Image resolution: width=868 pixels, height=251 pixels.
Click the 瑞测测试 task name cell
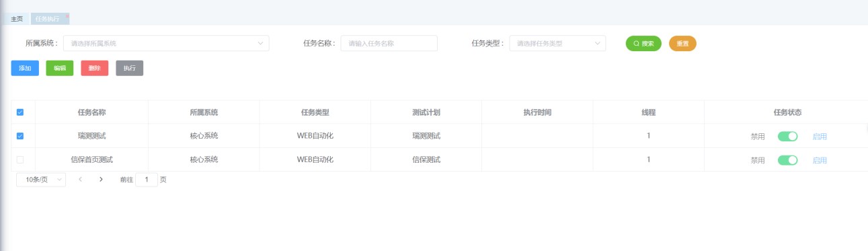click(x=92, y=136)
